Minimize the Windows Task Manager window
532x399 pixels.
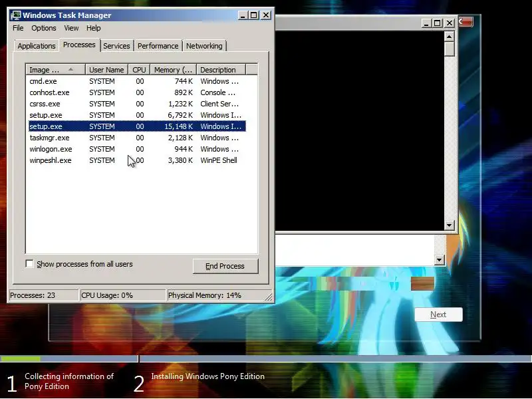(243, 15)
